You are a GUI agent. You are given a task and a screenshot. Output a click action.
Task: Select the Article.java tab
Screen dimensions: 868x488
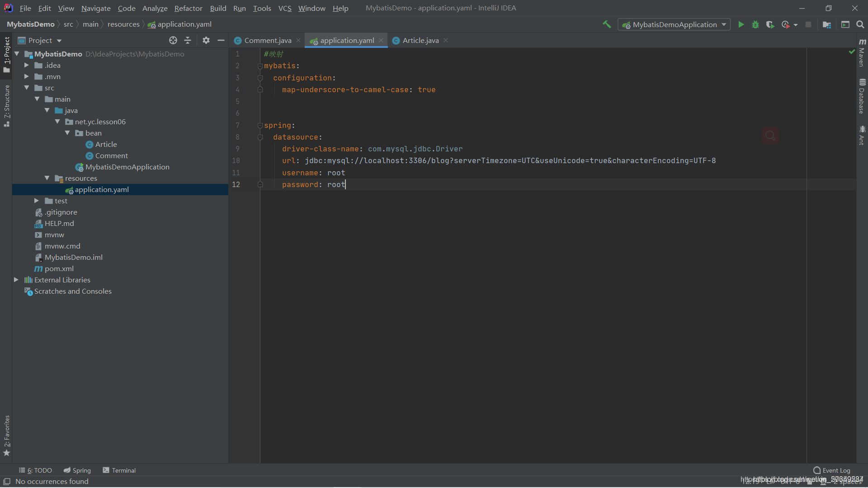coord(421,40)
